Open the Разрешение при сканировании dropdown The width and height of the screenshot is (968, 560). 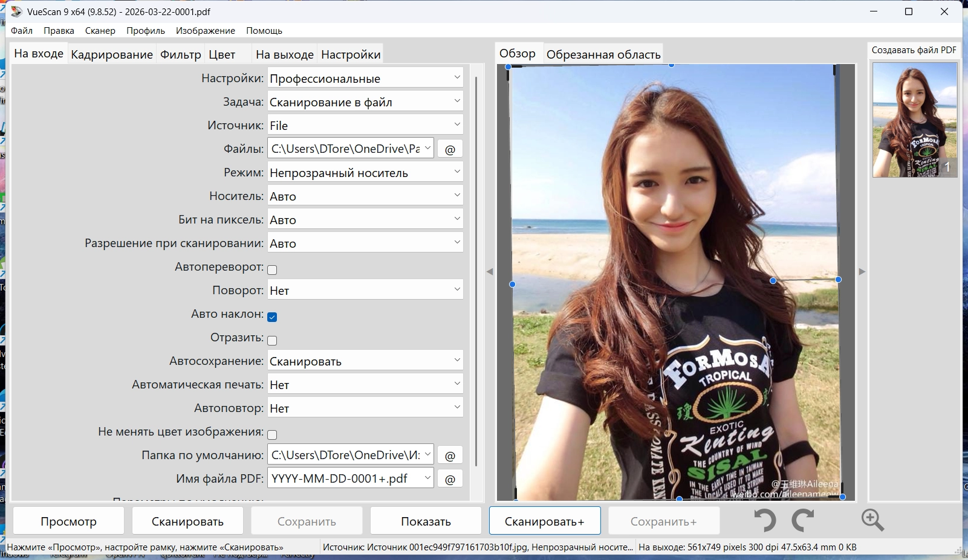pyautogui.click(x=365, y=243)
